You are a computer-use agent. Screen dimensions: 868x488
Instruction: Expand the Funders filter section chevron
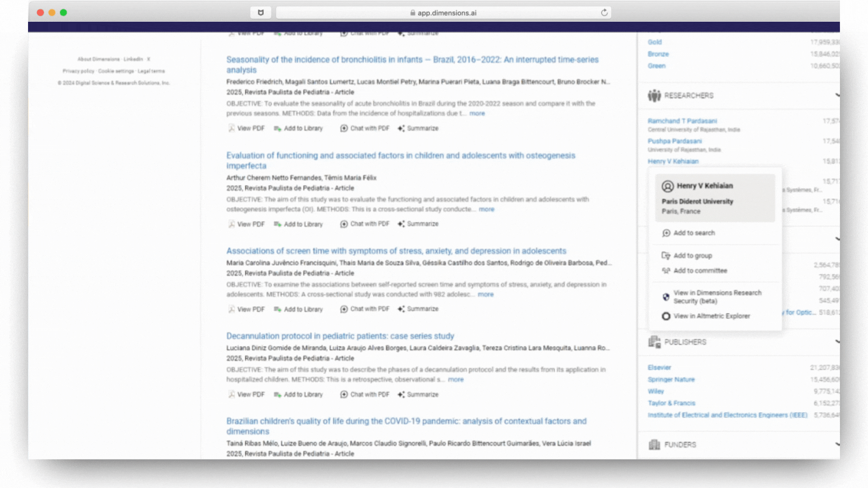click(x=837, y=444)
